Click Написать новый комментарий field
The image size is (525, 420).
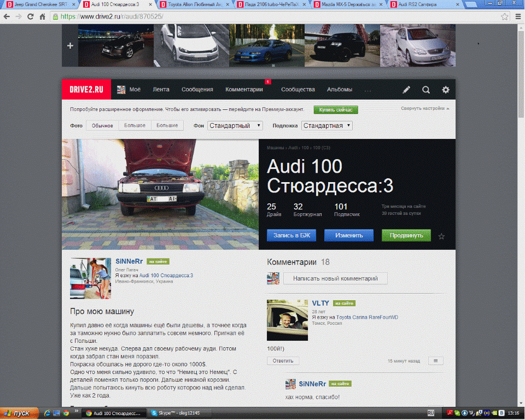coord(335,278)
